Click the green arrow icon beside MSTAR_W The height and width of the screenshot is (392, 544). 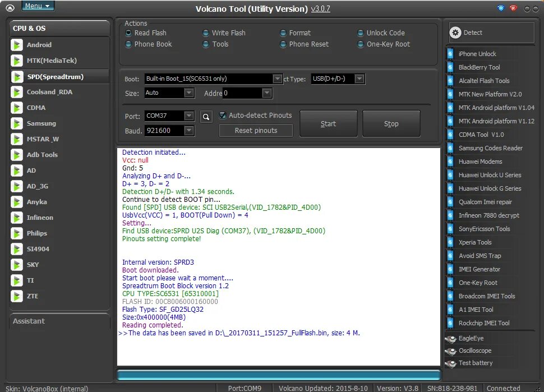(17, 140)
